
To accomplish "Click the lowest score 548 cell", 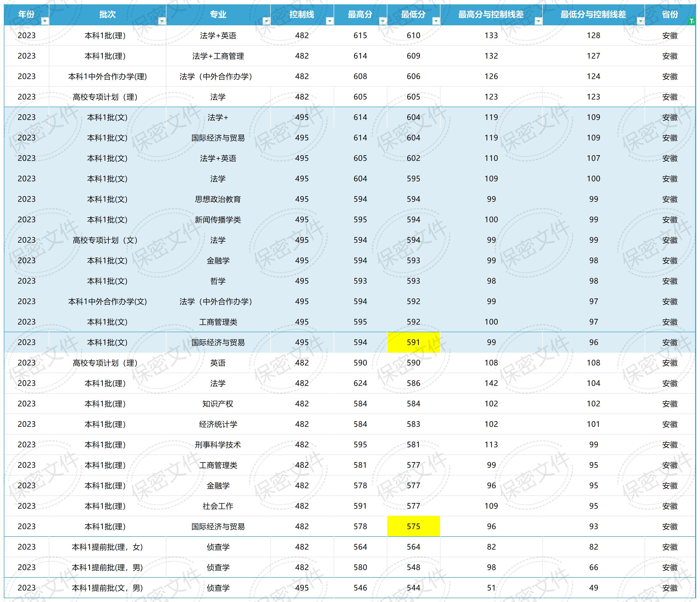I will (x=413, y=567).
